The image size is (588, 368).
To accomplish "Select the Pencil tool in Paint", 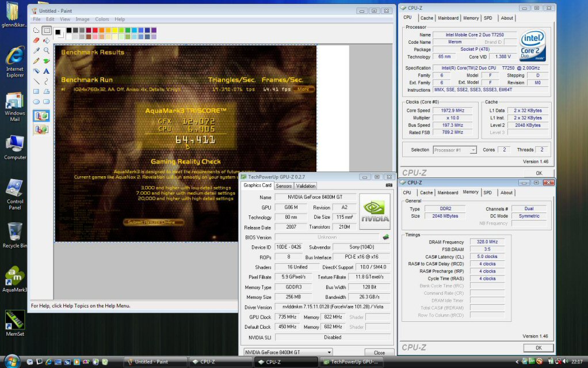I will point(36,60).
